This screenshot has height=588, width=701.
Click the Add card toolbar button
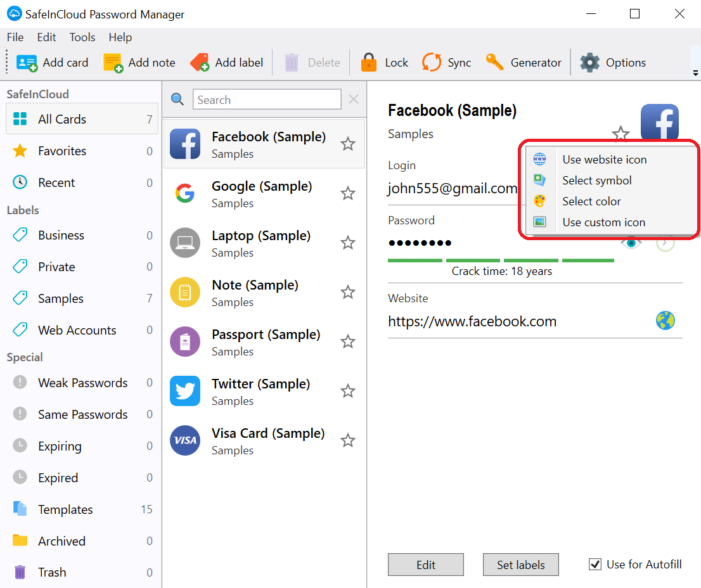(52, 63)
